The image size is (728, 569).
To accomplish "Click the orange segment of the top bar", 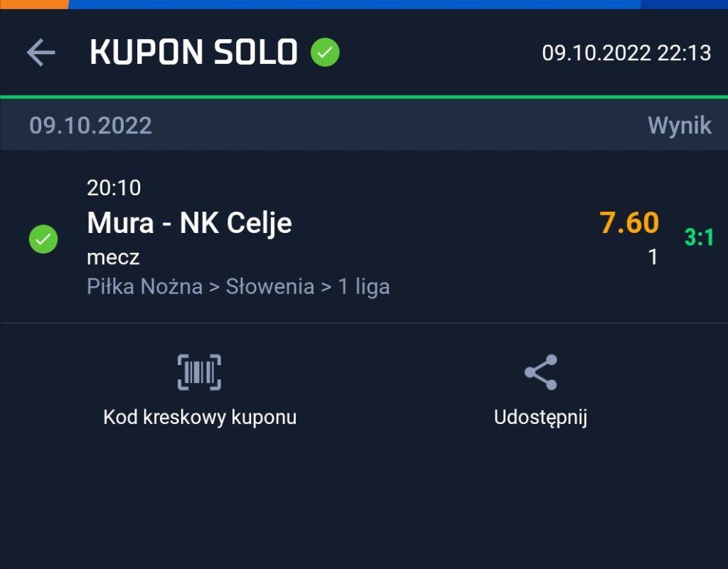I will [34, 4].
